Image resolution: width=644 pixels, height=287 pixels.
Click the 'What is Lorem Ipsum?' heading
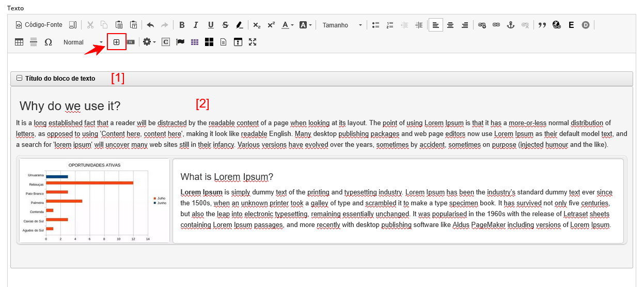coord(227,177)
